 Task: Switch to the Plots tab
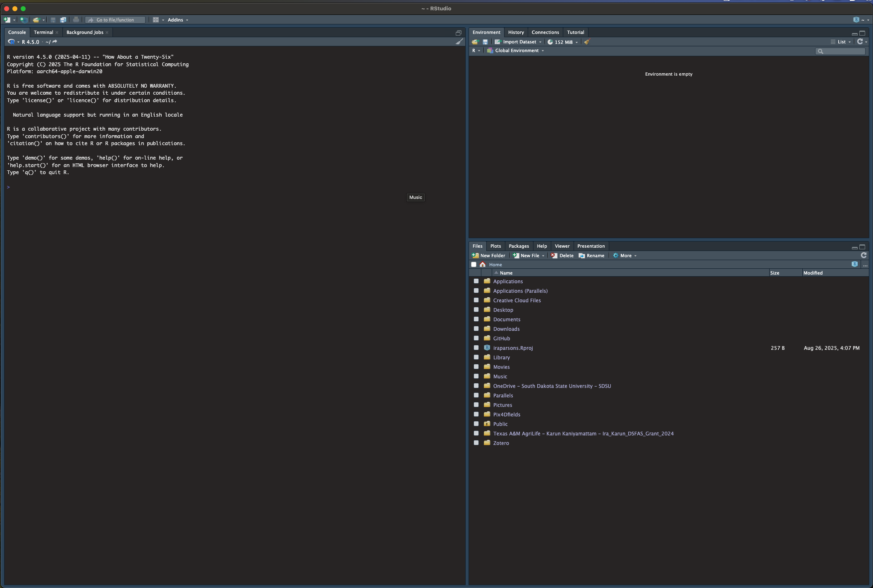[x=495, y=246]
